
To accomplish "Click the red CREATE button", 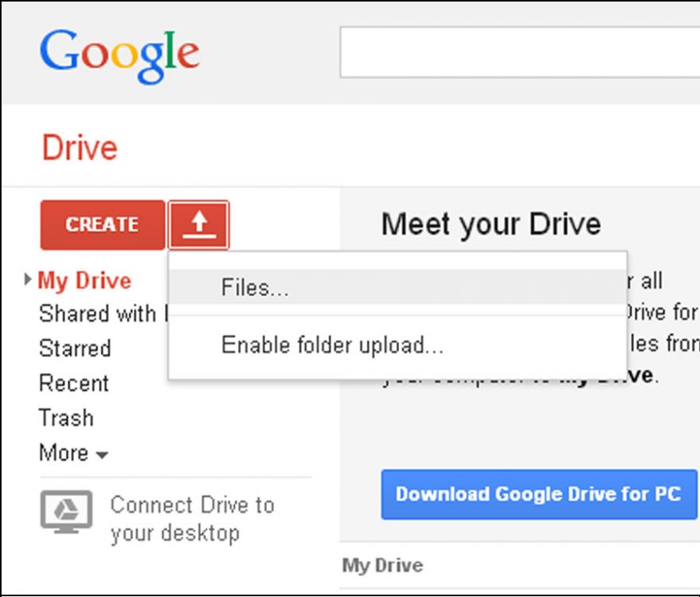I will (x=103, y=225).
